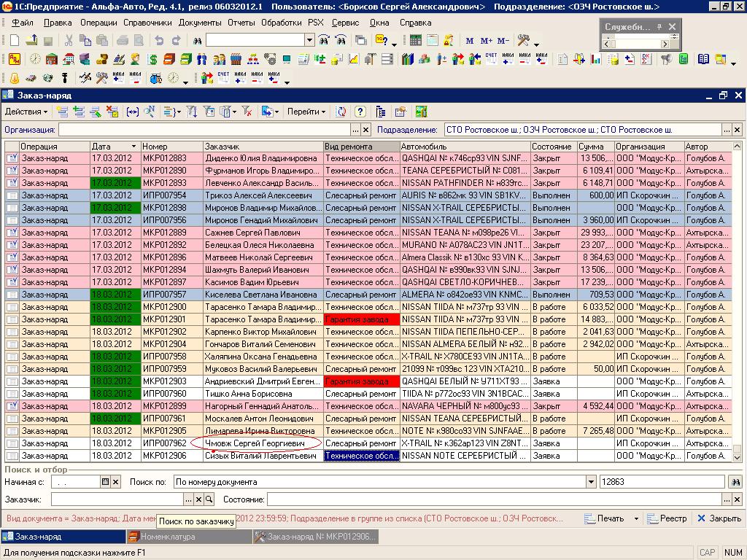This screenshot has width=747, height=560.
Task: Click the binoculars search button next to 12863
Action: pos(735,482)
